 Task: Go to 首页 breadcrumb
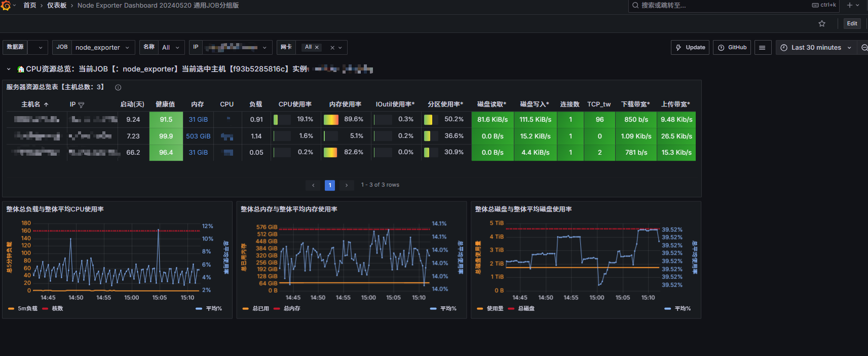30,5
